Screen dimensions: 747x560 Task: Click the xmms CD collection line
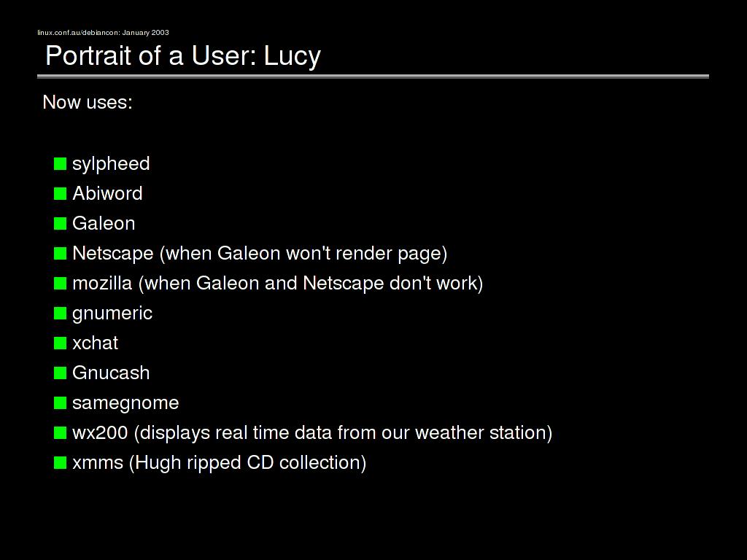tap(219, 462)
